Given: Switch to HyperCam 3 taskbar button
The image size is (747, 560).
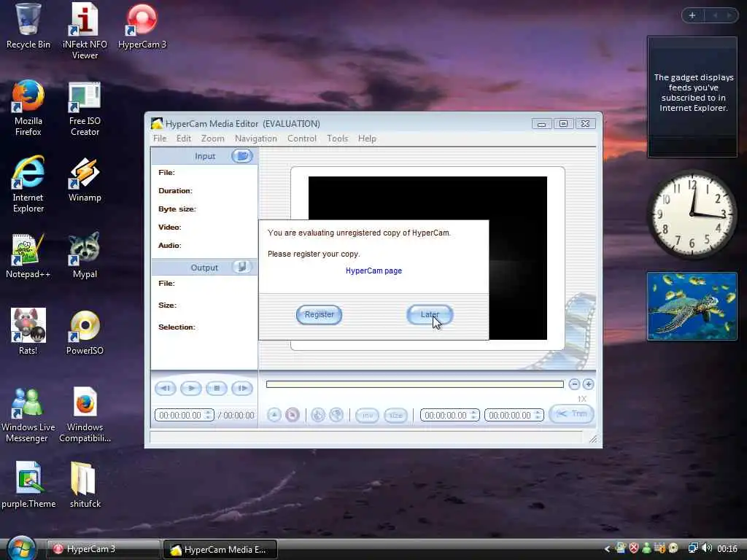Looking at the screenshot, I should 103,549.
